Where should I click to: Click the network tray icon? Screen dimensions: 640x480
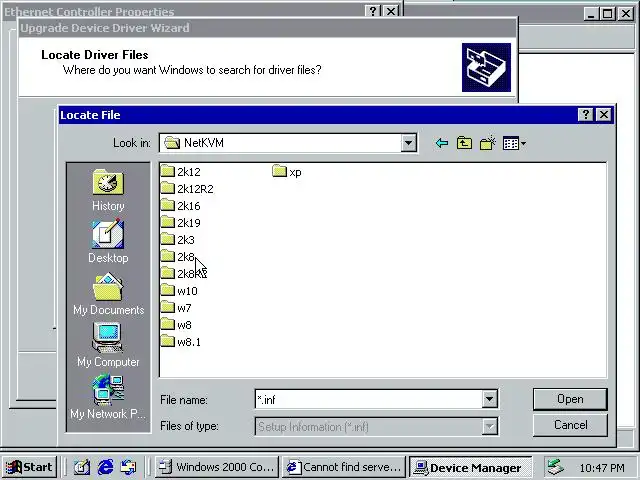(x=556, y=467)
